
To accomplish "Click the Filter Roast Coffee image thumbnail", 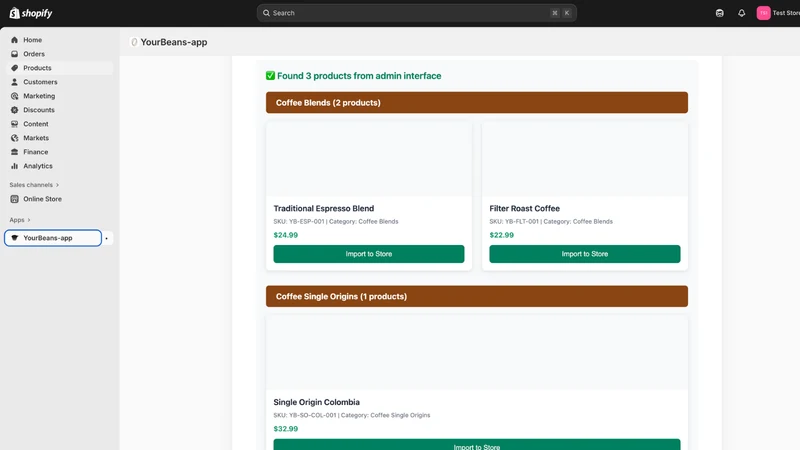I will (x=585, y=159).
